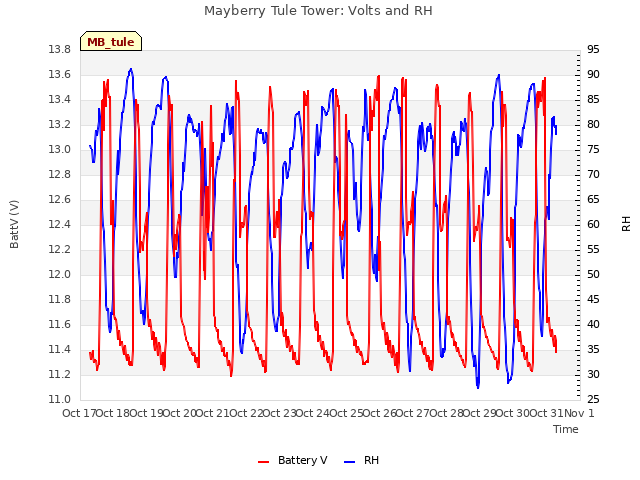This screenshot has height=480, width=640.
Task: Click the 13.8 value on left axis
Action: [60, 49]
